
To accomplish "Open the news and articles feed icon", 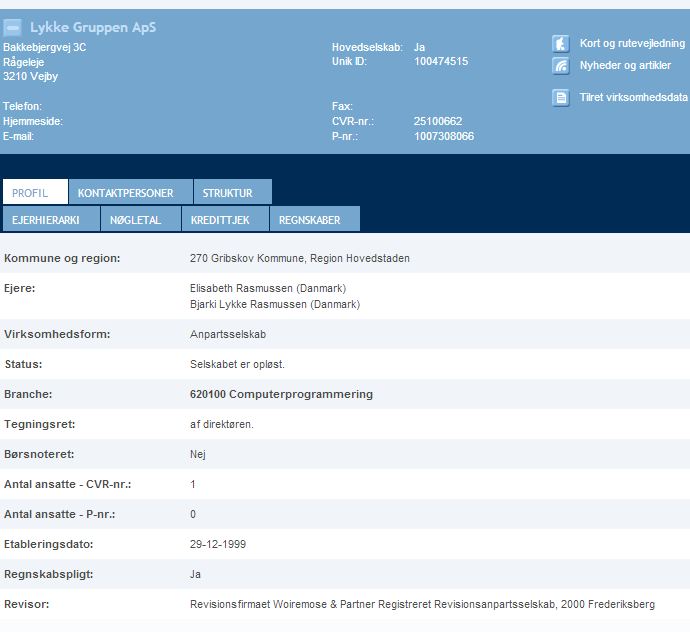I will tap(561, 66).
